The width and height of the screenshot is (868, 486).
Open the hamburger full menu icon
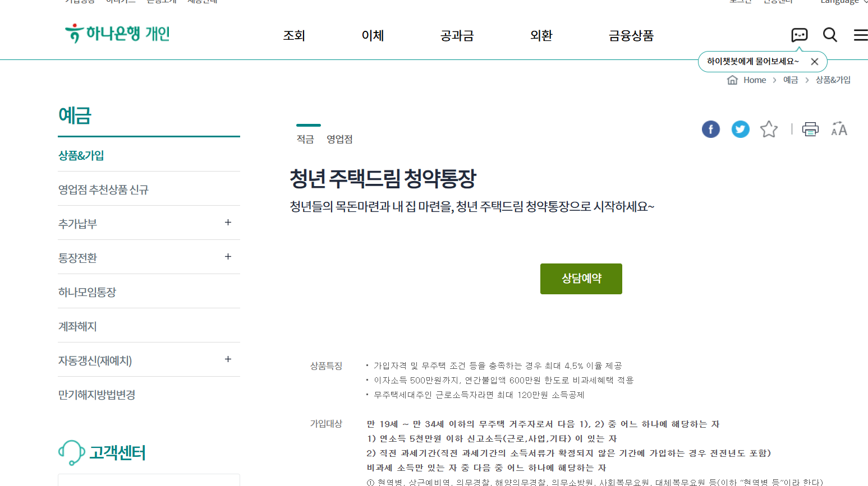(860, 35)
